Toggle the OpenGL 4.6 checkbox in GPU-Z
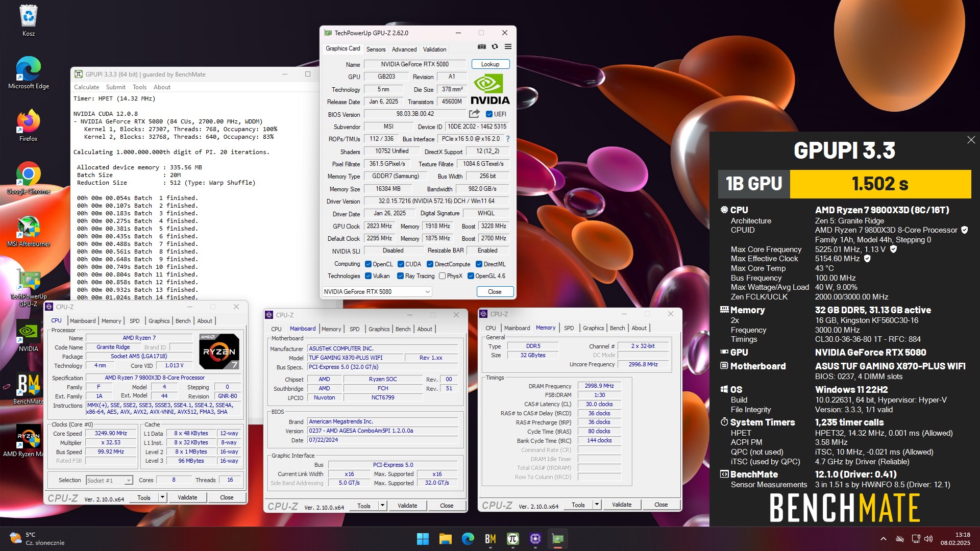 [x=471, y=276]
